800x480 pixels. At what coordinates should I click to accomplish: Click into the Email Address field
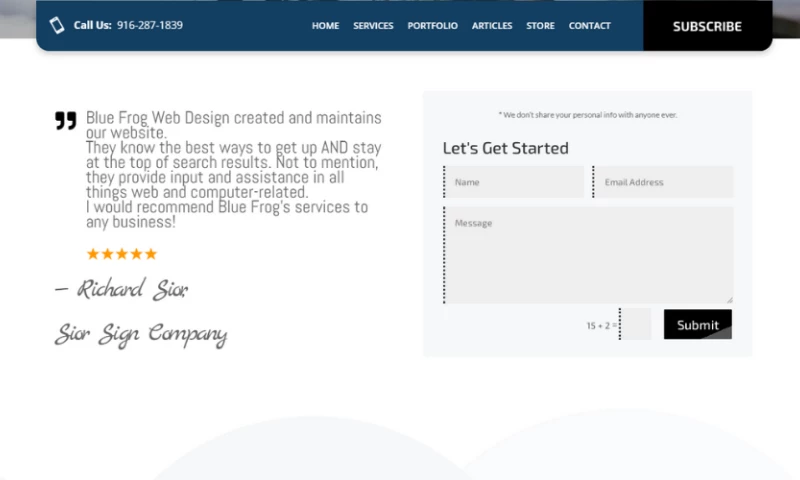click(x=664, y=182)
